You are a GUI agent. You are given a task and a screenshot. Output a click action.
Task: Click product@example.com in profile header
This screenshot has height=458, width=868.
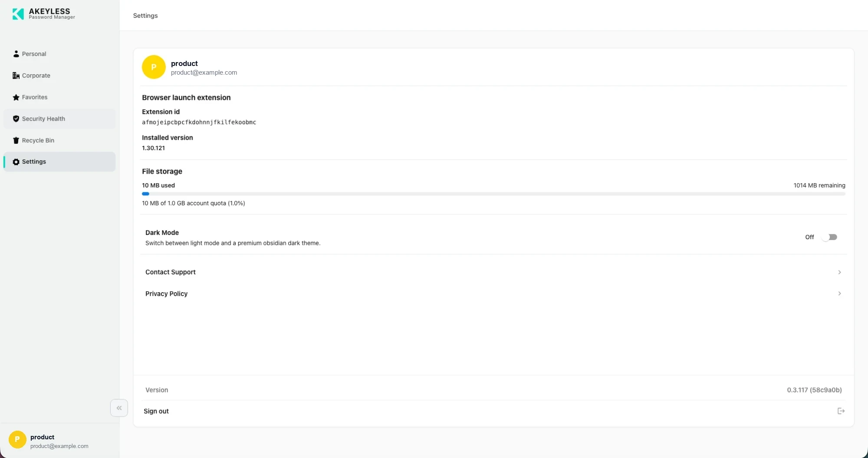(x=204, y=72)
